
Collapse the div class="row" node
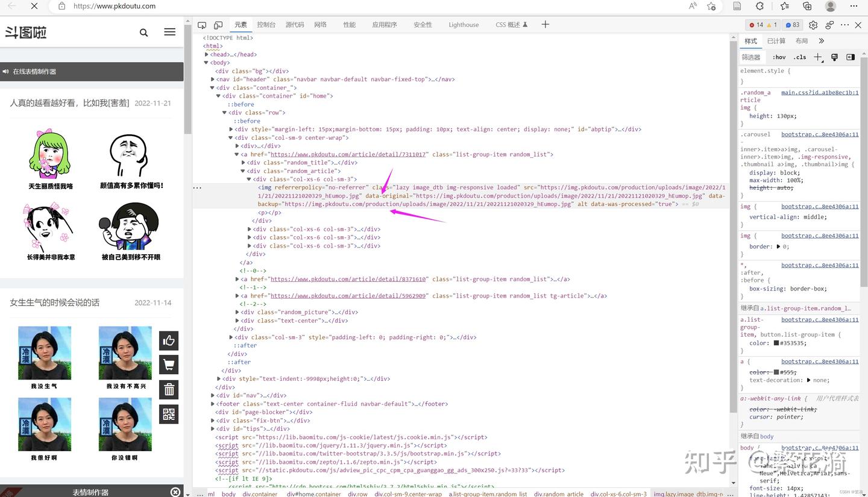pos(225,113)
